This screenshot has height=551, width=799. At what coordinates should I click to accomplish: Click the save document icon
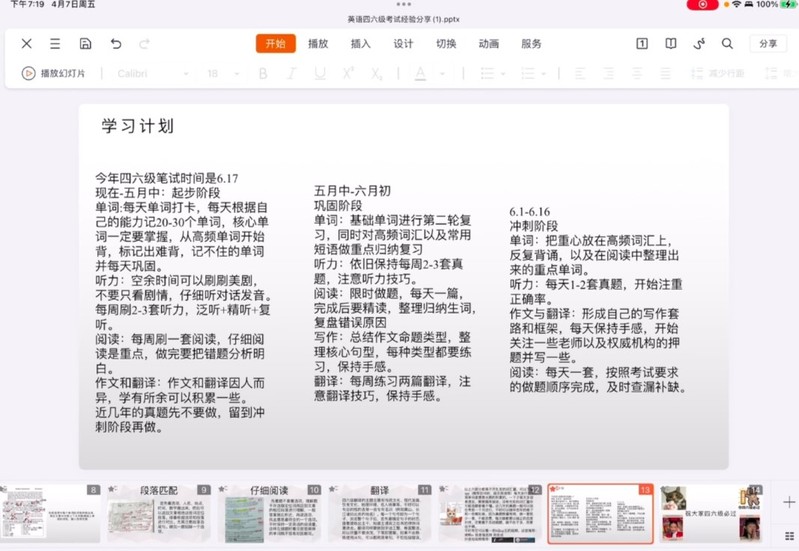point(85,44)
